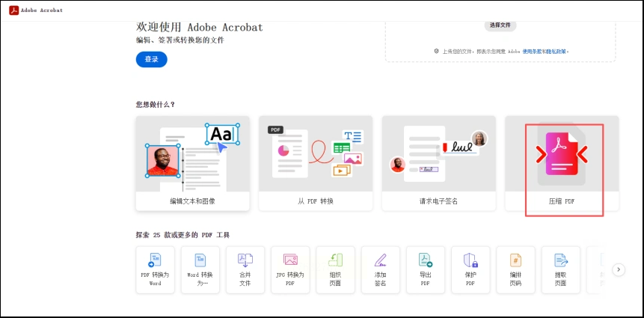Viewport: 644px width, 318px height.
Task: Select the JPG 转换为 PDF tool icon
Action: [x=290, y=260]
